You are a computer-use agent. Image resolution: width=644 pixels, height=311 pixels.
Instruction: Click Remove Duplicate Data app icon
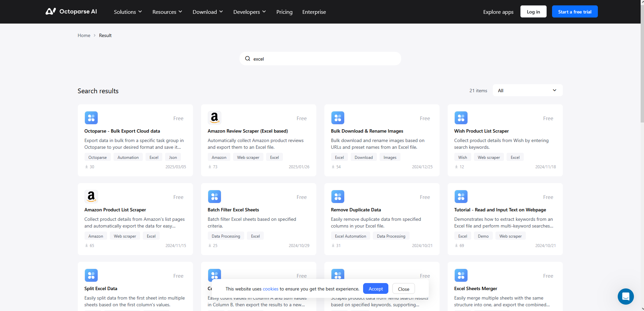click(338, 197)
